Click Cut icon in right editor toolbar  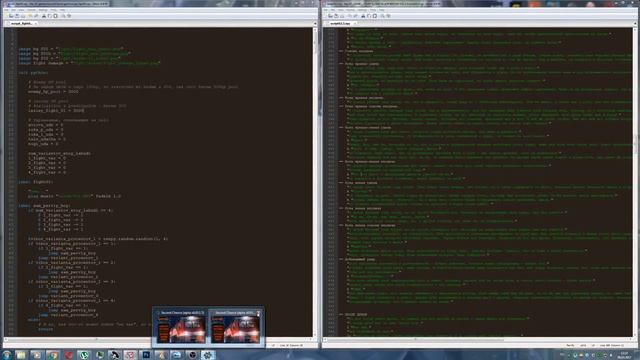pyautogui.click(x=363, y=16)
